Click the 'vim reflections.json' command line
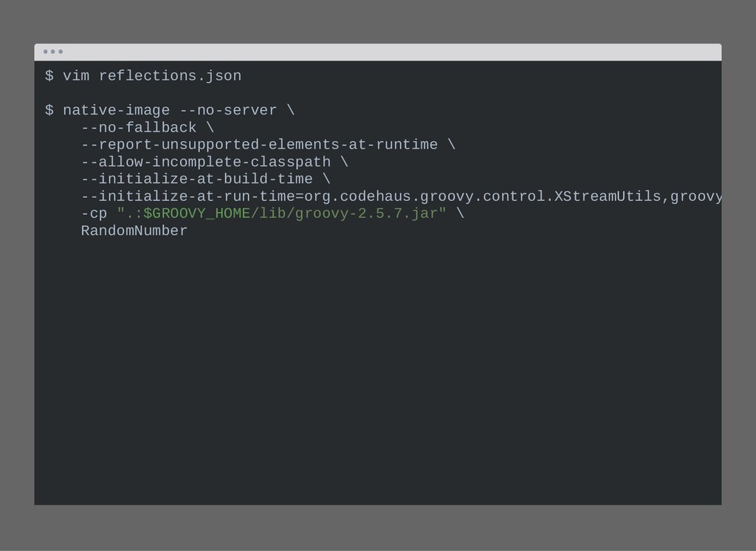Screen dimensions: 756x551 (x=143, y=76)
